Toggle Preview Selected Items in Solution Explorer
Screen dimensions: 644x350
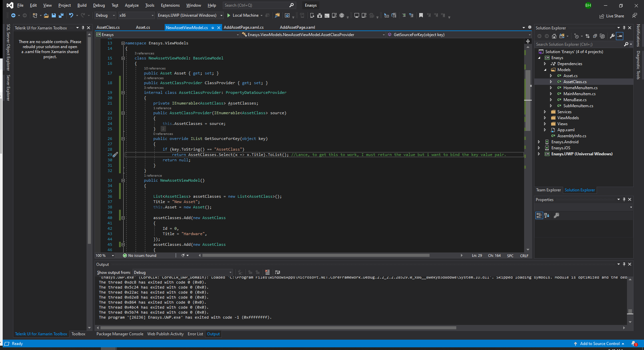pos(620,36)
